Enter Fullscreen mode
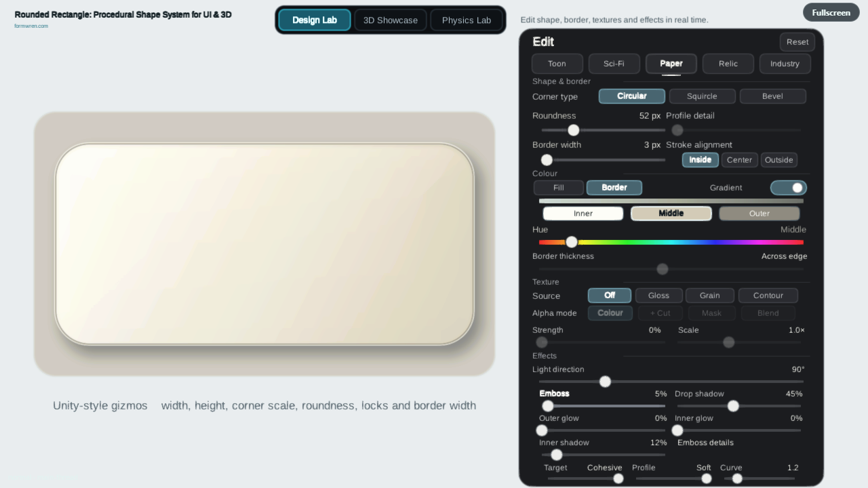Viewport: 868px width, 488px height. click(831, 12)
